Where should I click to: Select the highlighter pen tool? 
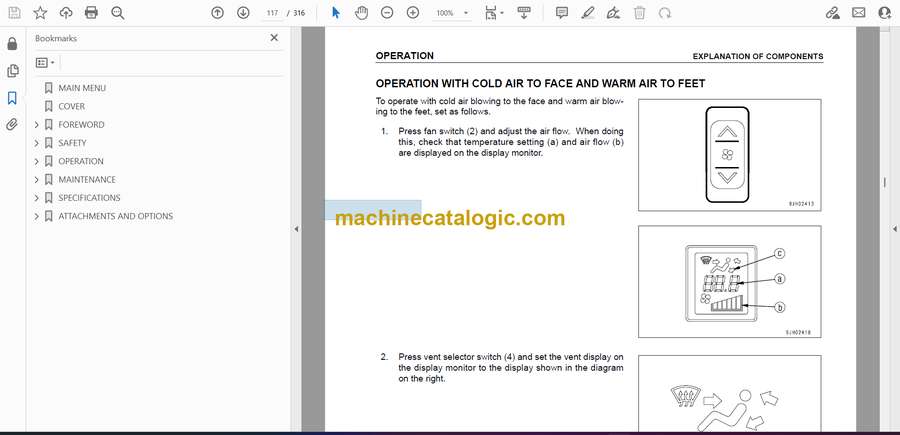click(x=588, y=13)
